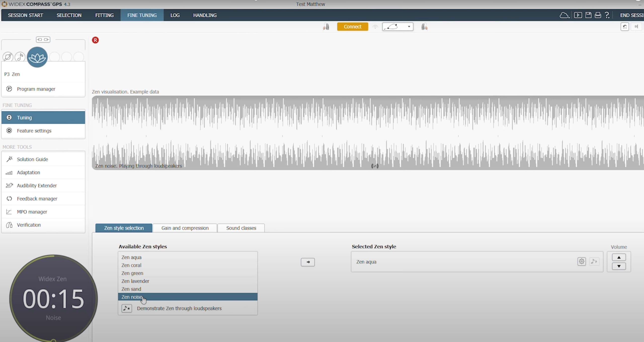Toggle the left-right link button above programs
The image size is (644, 342).
pyautogui.click(x=43, y=39)
